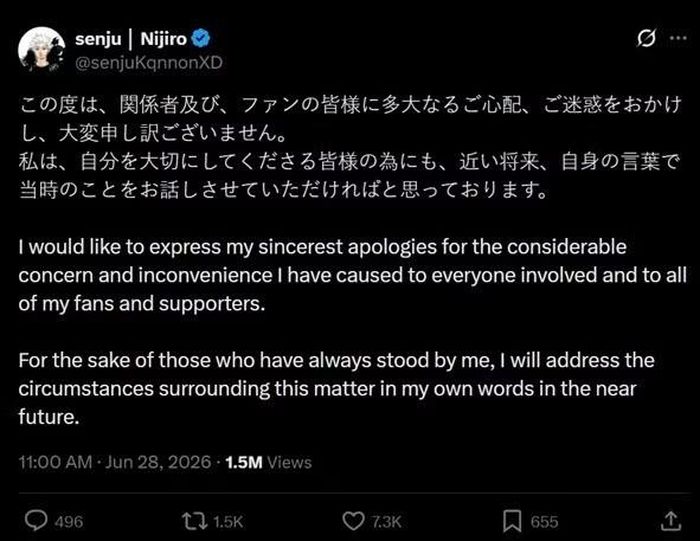
Task: Click the display name senju | Nijiro
Action: (x=131, y=39)
